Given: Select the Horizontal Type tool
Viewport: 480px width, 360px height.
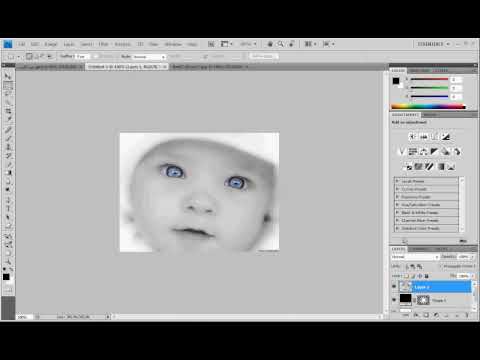Looking at the screenshot, I should coord(8,209).
